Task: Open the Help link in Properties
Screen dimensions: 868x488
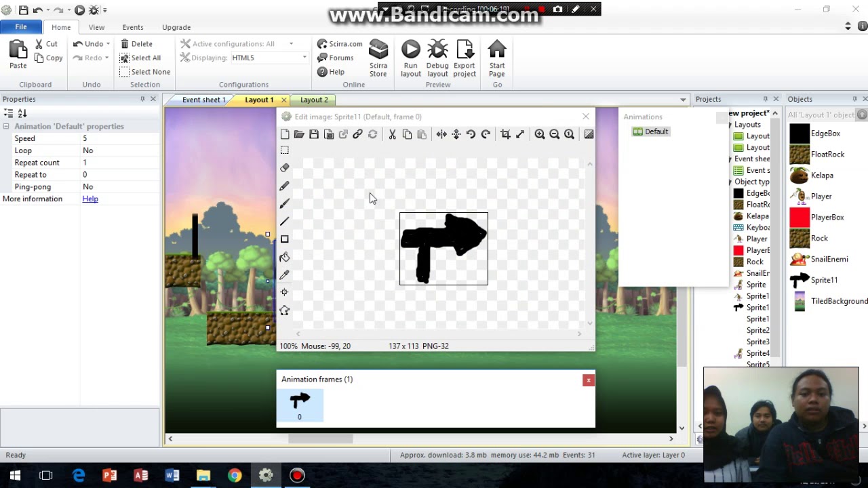Action: 90,199
